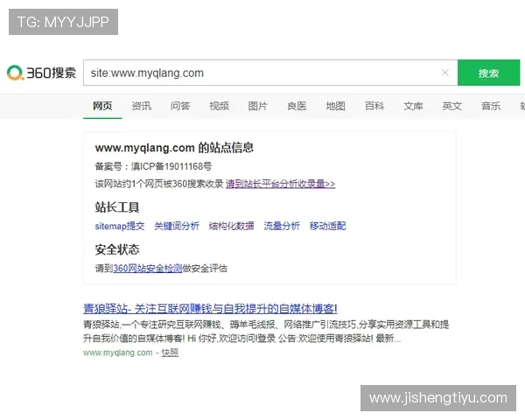Click the 备案号:滇ICP备19011168号 text

153,166
